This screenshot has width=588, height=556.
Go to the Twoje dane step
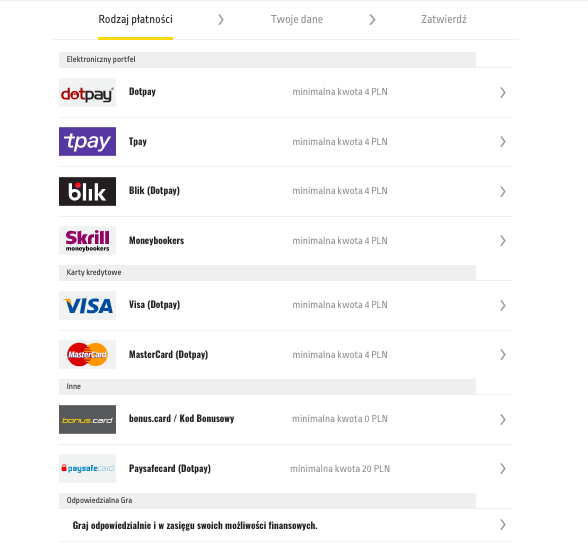tap(297, 19)
